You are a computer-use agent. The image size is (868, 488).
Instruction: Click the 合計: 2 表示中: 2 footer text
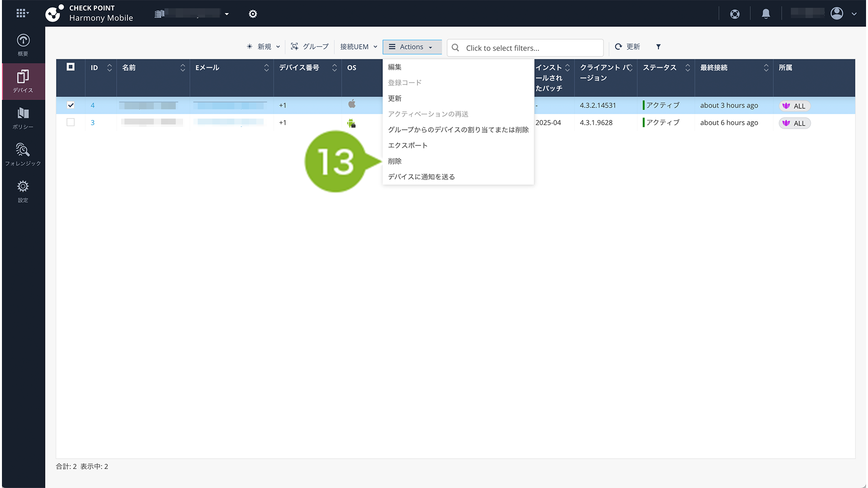pyautogui.click(x=82, y=467)
